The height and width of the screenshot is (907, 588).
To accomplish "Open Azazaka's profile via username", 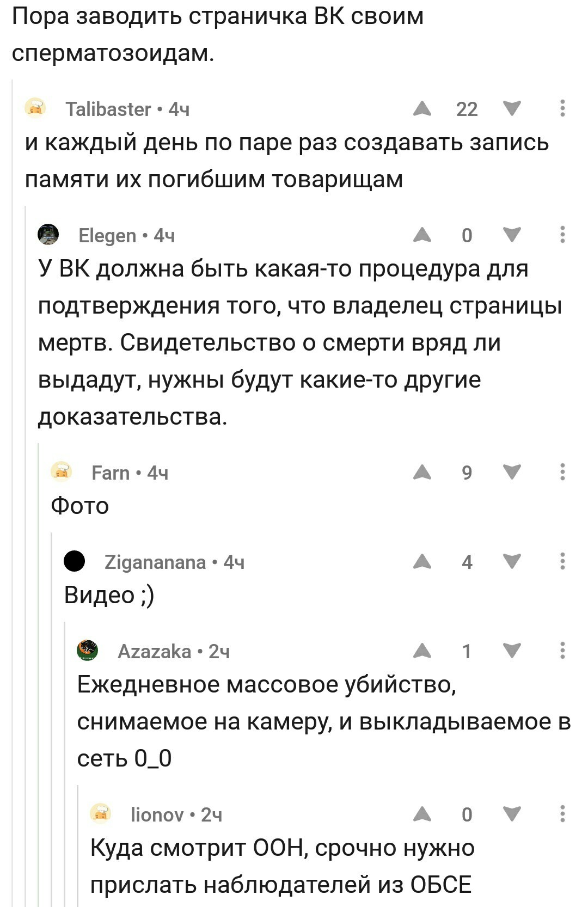I will 155,652.
